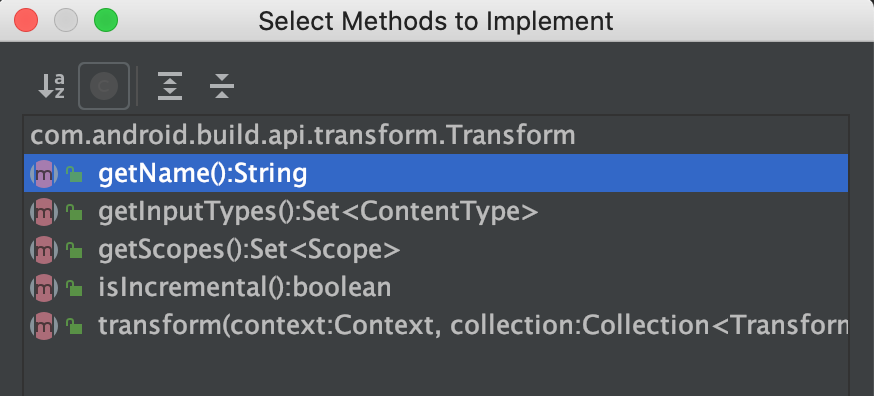Click the method icon beside getName

tap(44, 175)
